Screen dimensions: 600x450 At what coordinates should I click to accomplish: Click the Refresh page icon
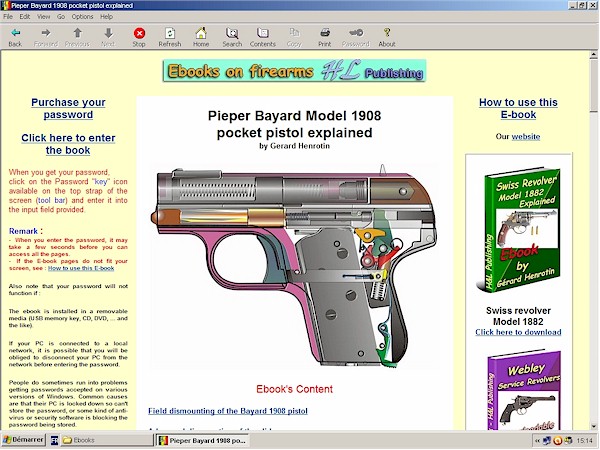[170, 33]
